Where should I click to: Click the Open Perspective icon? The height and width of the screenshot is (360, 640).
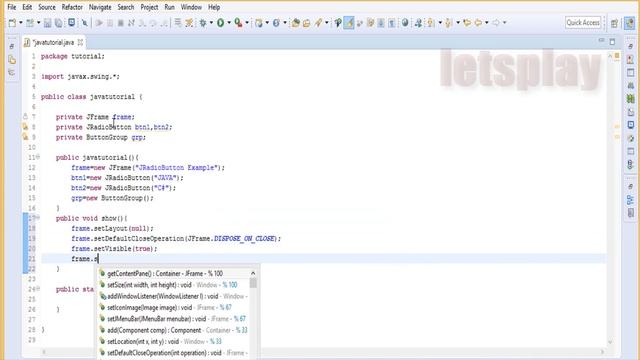tap(614, 23)
